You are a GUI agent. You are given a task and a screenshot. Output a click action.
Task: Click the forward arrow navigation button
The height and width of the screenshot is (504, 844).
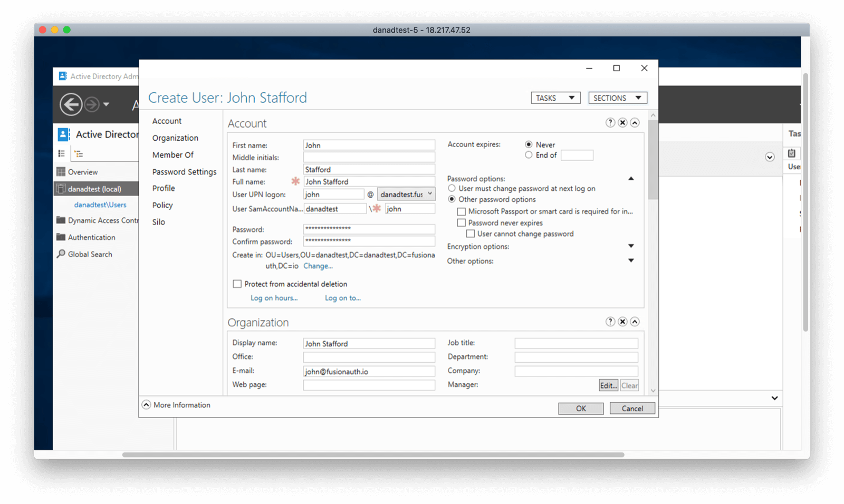[x=92, y=104]
